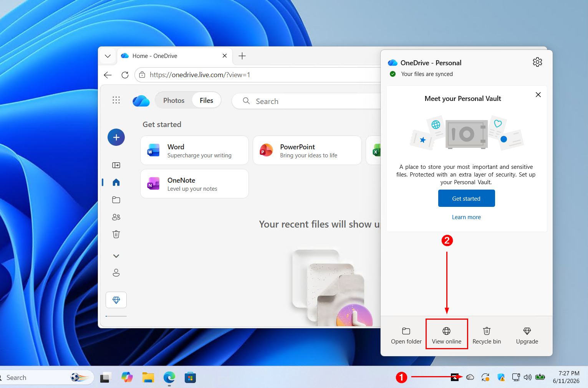Click 'Your files are synced' status text
Viewport: 588px width, 388px height.
(x=427, y=74)
